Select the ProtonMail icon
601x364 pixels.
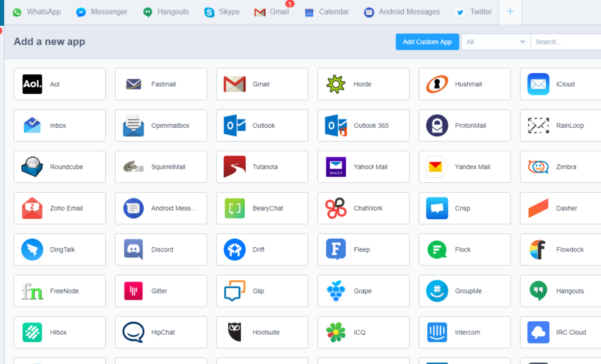tap(437, 125)
